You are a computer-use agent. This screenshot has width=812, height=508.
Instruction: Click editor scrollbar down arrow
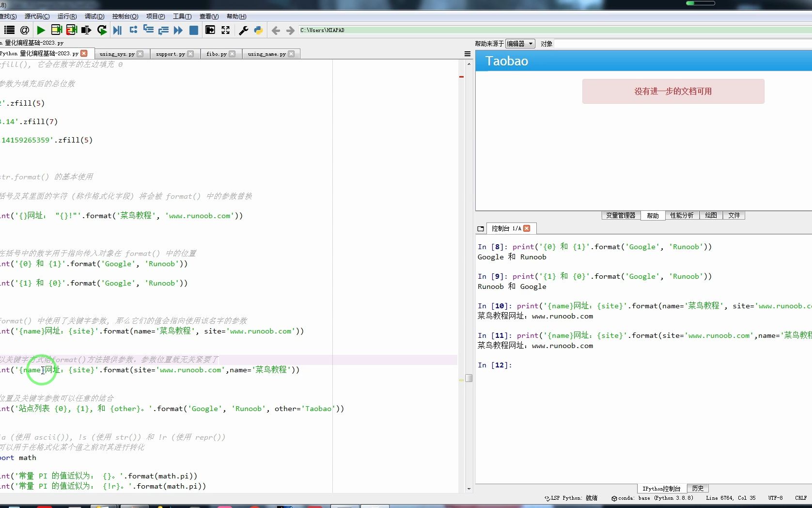pyautogui.click(x=468, y=489)
